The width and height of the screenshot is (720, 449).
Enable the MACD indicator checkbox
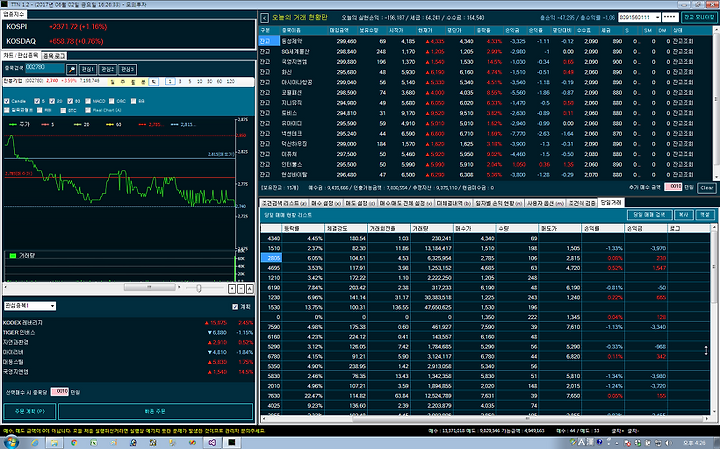[x=88, y=101]
